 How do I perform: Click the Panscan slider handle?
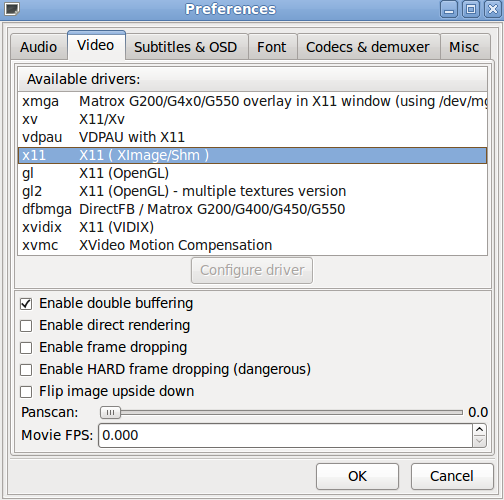(x=110, y=413)
